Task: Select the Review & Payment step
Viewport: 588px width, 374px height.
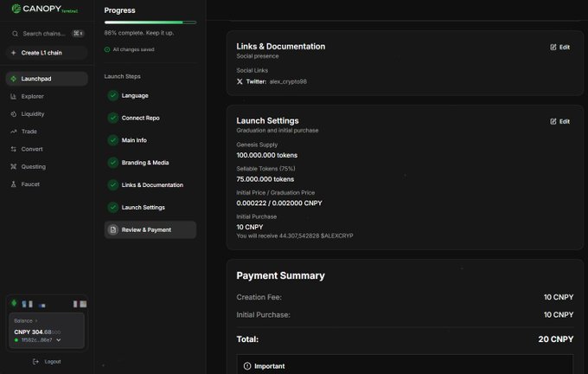Action: tap(150, 229)
